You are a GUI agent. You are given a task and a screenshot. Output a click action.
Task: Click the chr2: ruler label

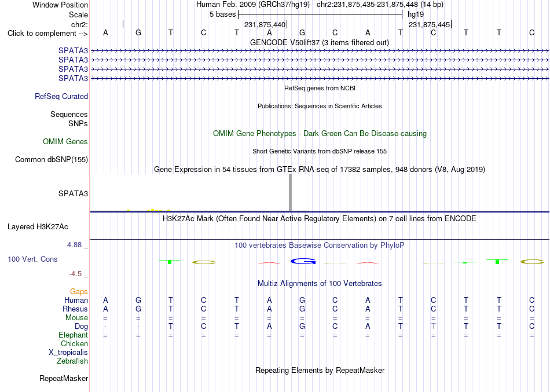[80, 24]
